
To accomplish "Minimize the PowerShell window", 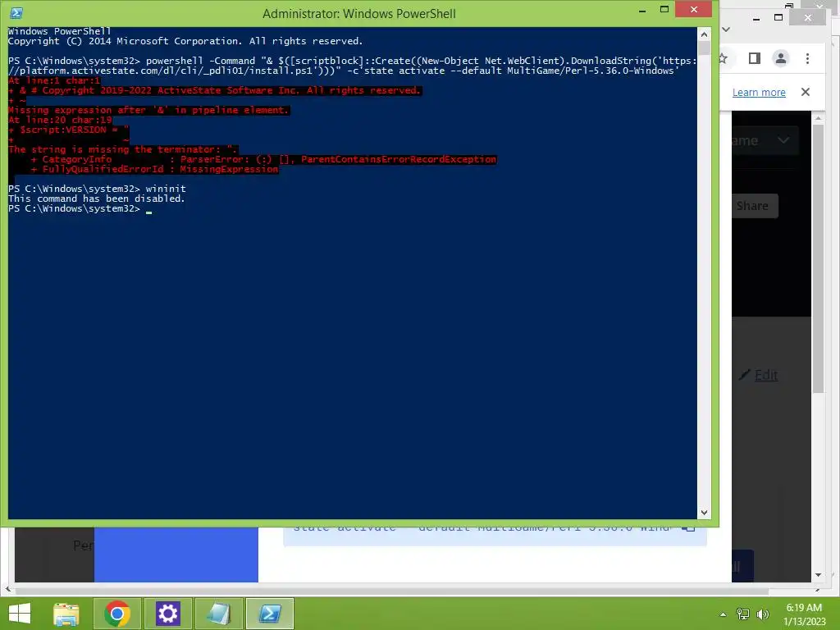I will [x=642, y=10].
